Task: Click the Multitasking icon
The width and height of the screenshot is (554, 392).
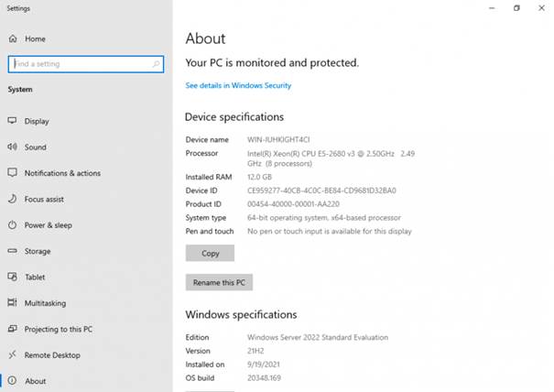Action: tap(13, 302)
